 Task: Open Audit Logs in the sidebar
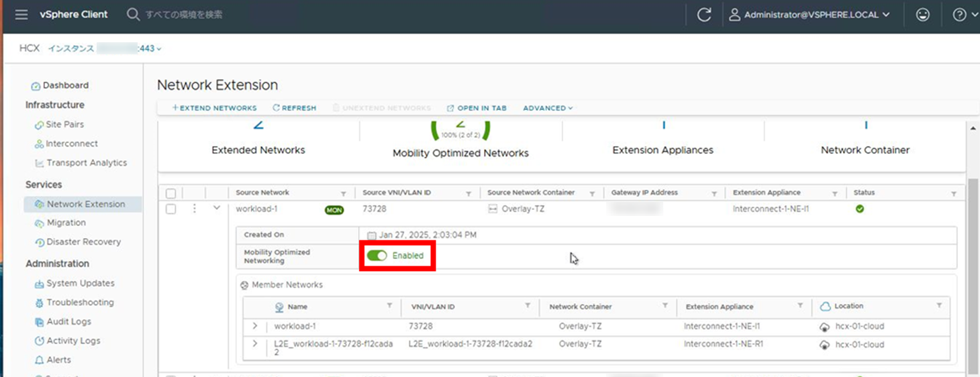[x=68, y=321]
